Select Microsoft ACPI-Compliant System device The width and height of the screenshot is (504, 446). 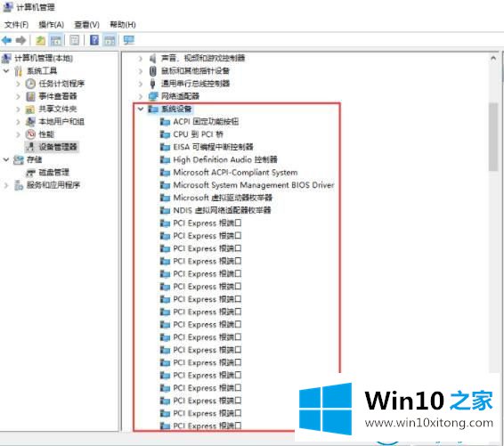(x=235, y=173)
